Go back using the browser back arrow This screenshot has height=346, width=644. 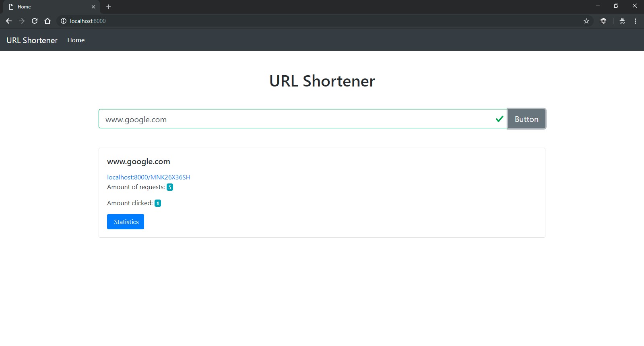click(x=9, y=21)
